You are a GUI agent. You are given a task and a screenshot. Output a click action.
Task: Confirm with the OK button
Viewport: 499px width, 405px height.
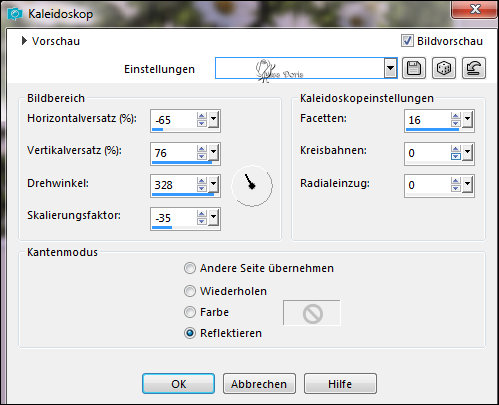tap(178, 384)
